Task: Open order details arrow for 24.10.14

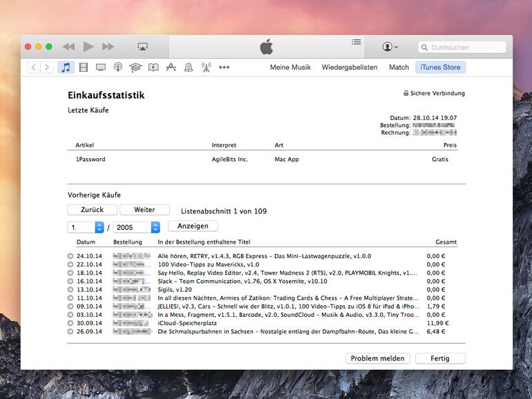Action: pos(70,256)
